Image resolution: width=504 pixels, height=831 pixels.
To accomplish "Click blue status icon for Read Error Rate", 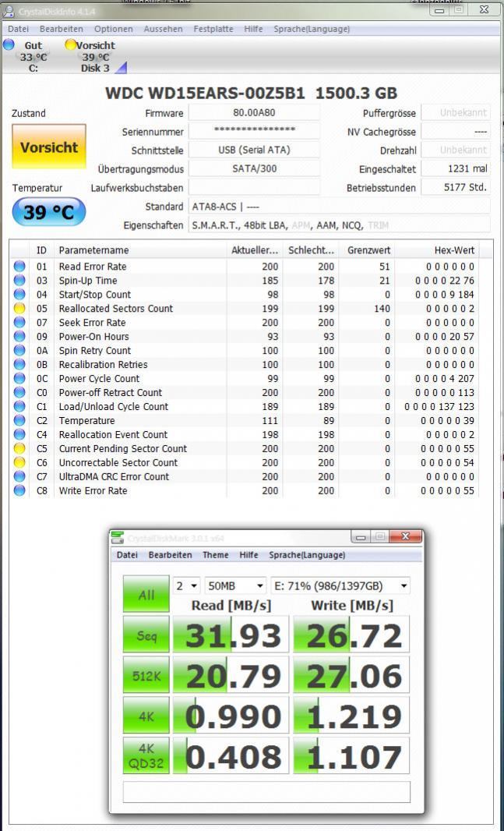I will coord(19,266).
